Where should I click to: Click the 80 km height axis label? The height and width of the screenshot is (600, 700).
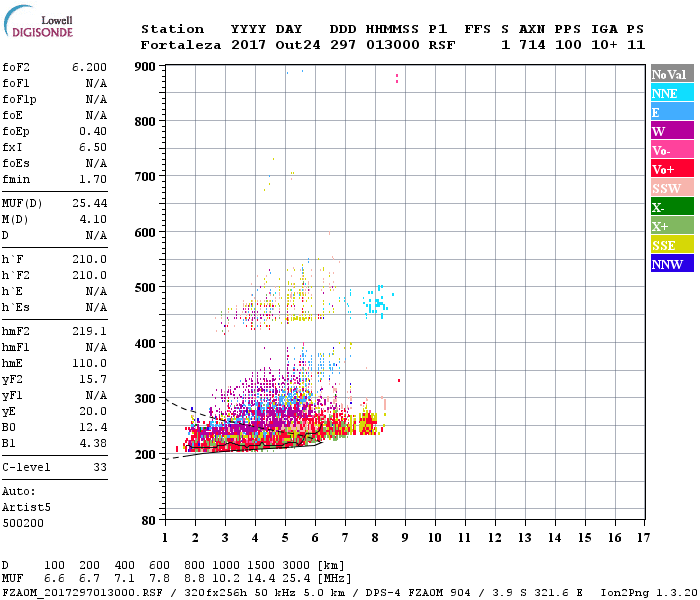click(149, 521)
